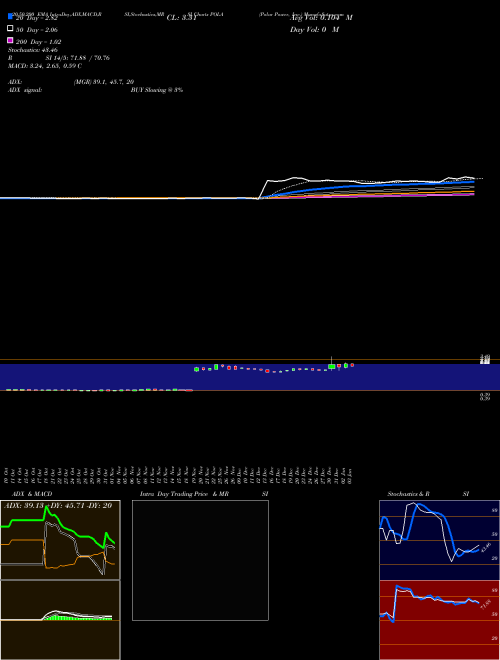Click the "(MGR) 39.1, 45.7, 20" ADX values
The height and width of the screenshot is (660, 500).
click(104, 82)
